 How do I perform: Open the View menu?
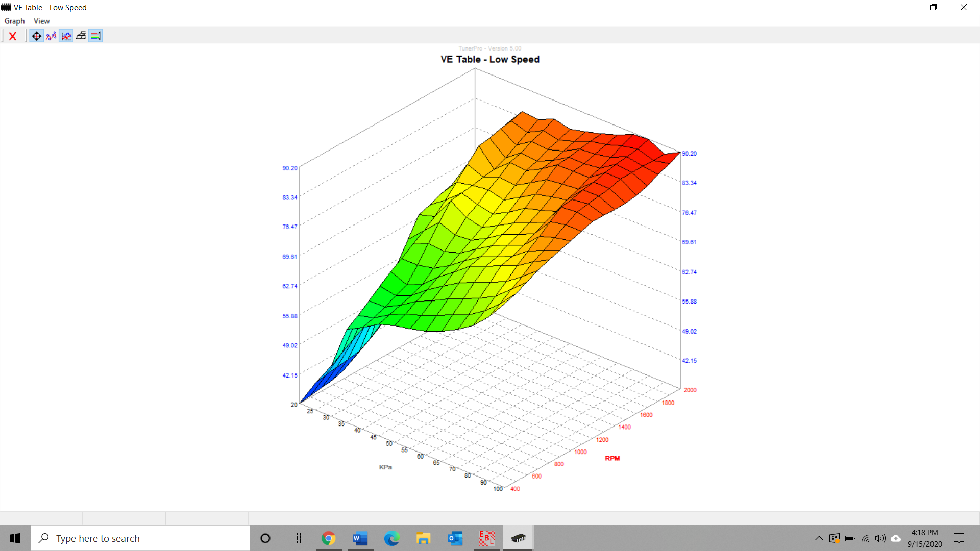[41, 21]
